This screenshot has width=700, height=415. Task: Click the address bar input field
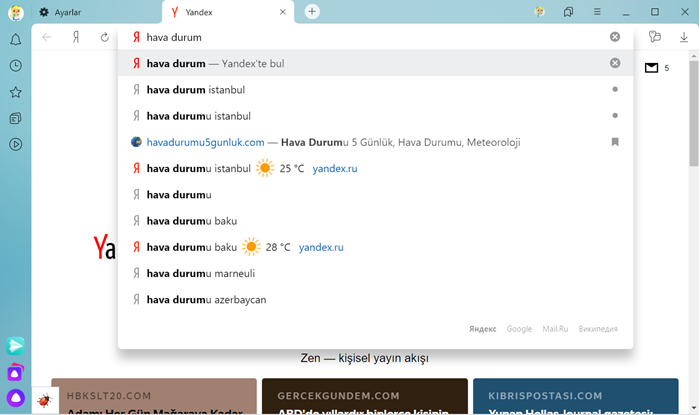coord(375,37)
